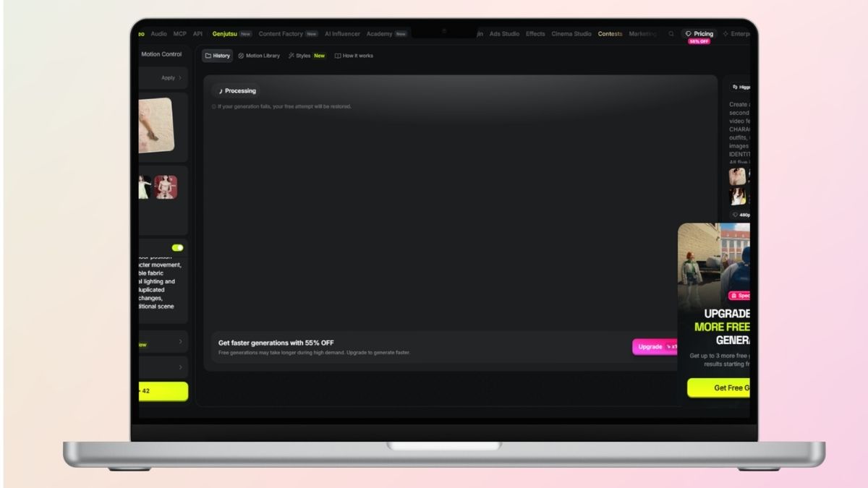This screenshot has height=488, width=868.
Task: Click the yellow generate button showing 42
Action: (163, 391)
